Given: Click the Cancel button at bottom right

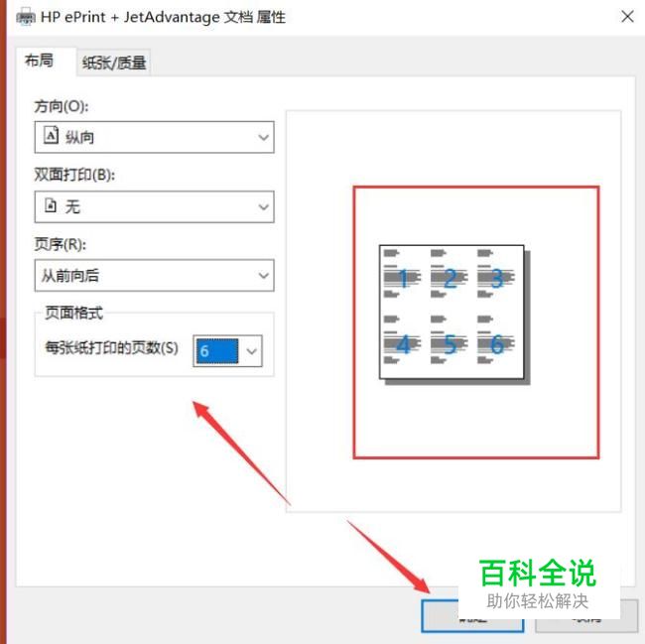Looking at the screenshot, I should click(x=586, y=615).
